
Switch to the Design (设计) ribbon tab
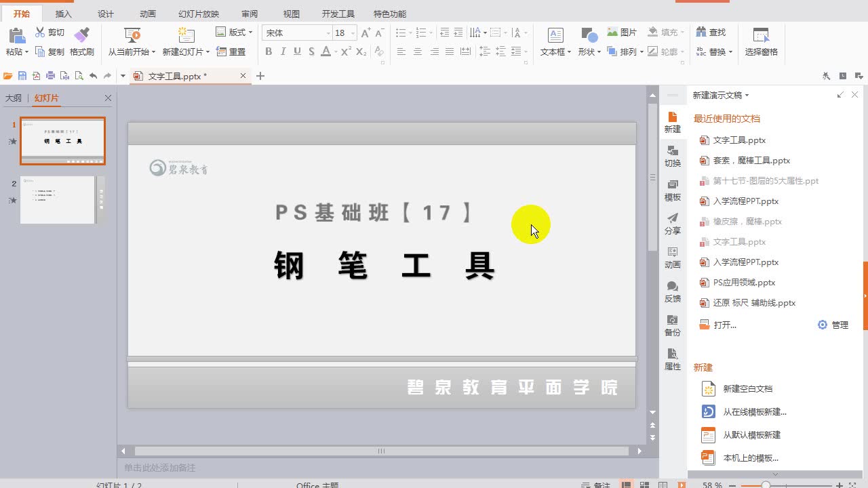click(106, 14)
